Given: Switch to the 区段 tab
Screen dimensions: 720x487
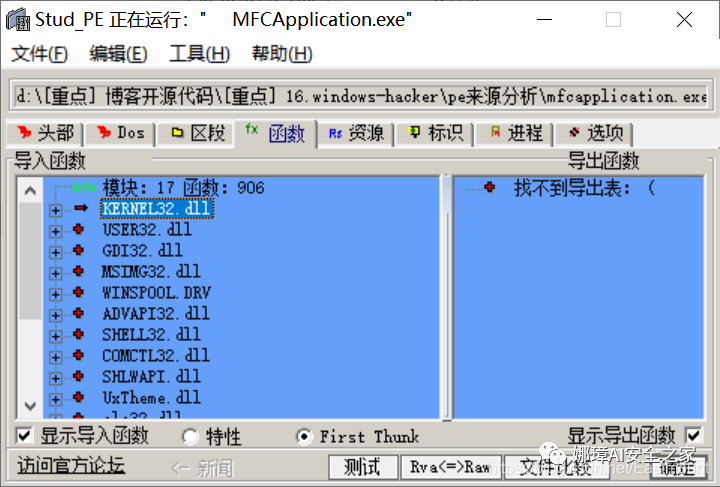Looking at the screenshot, I should coord(197,134).
